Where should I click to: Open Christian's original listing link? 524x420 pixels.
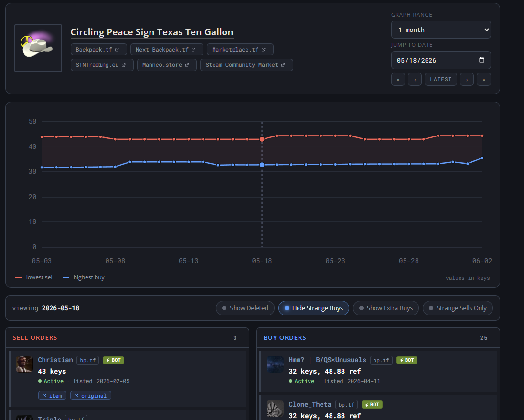[x=91, y=396]
